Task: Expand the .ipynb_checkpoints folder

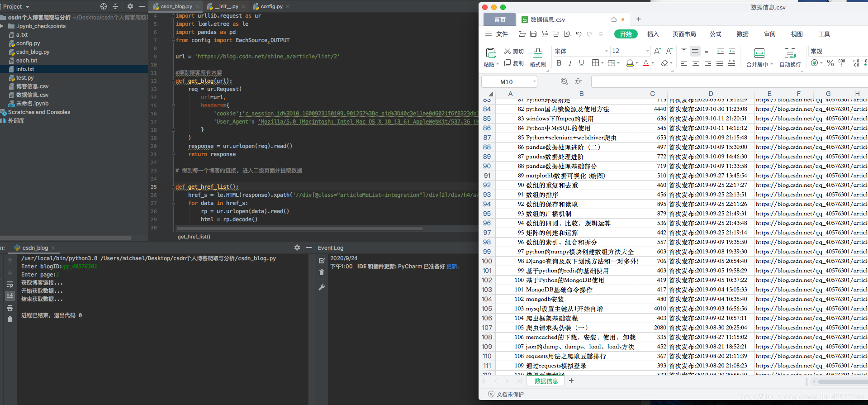Action: (3, 26)
